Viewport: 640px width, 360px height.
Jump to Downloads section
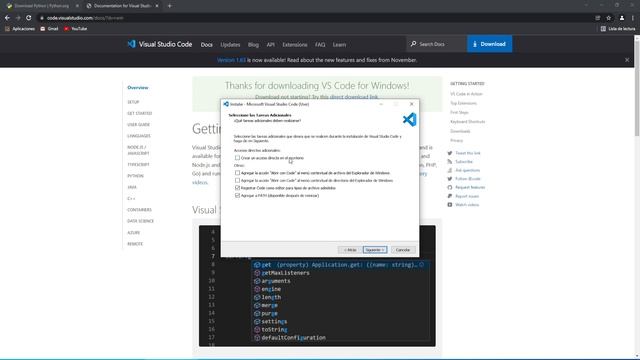coord(460,131)
